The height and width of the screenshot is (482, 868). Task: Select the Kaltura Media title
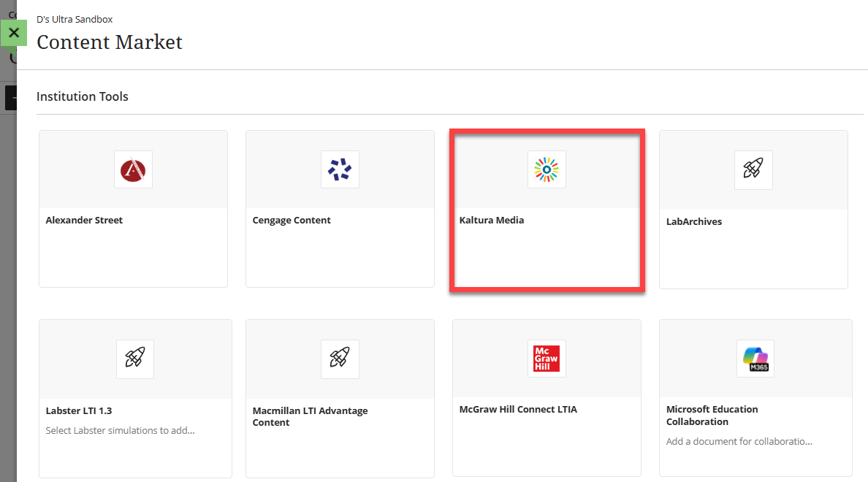click(x=492, y=221)
